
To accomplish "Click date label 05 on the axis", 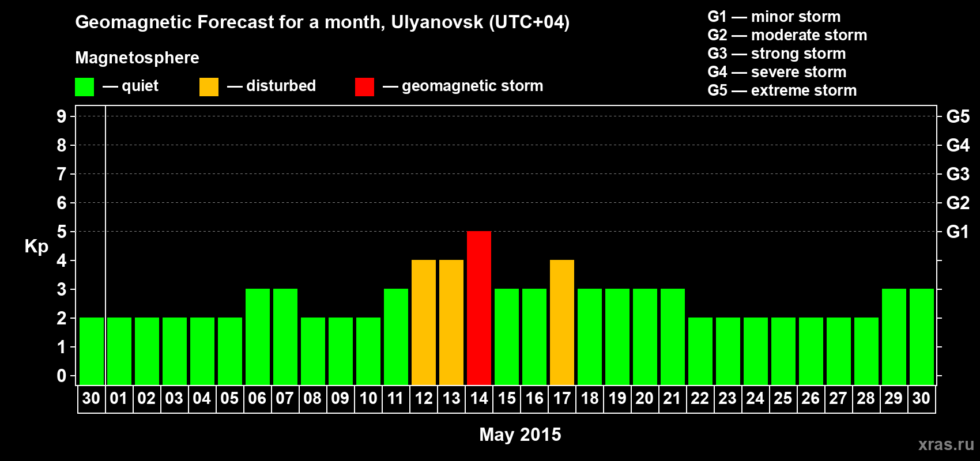I will click(x=229, y=398).
